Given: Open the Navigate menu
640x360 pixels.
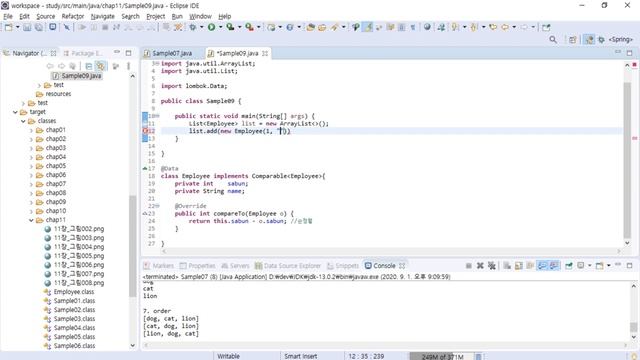Looking at the screenshot, I should 102,16.
